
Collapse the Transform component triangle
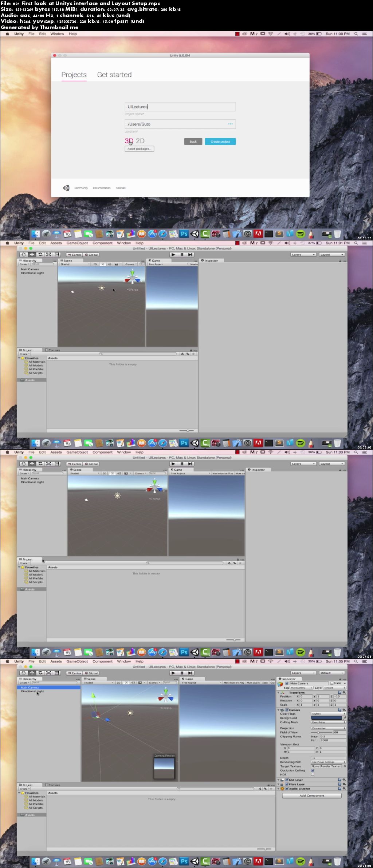click(278, 692)
